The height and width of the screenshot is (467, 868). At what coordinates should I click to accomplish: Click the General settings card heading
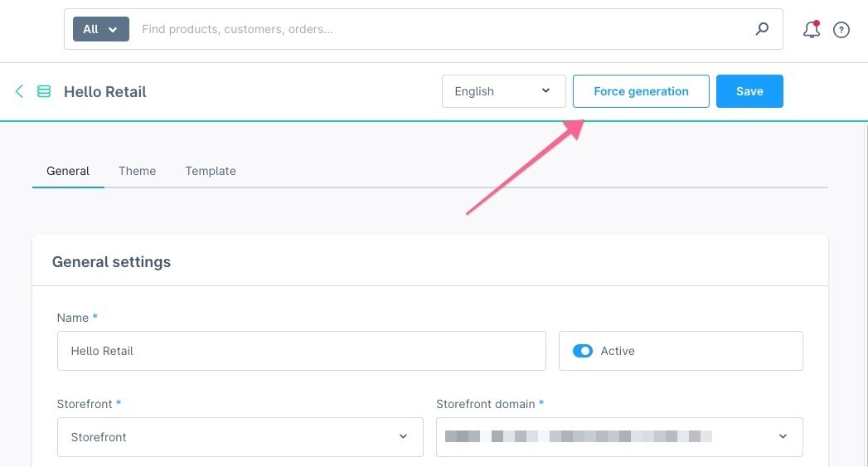click(111, 262)
